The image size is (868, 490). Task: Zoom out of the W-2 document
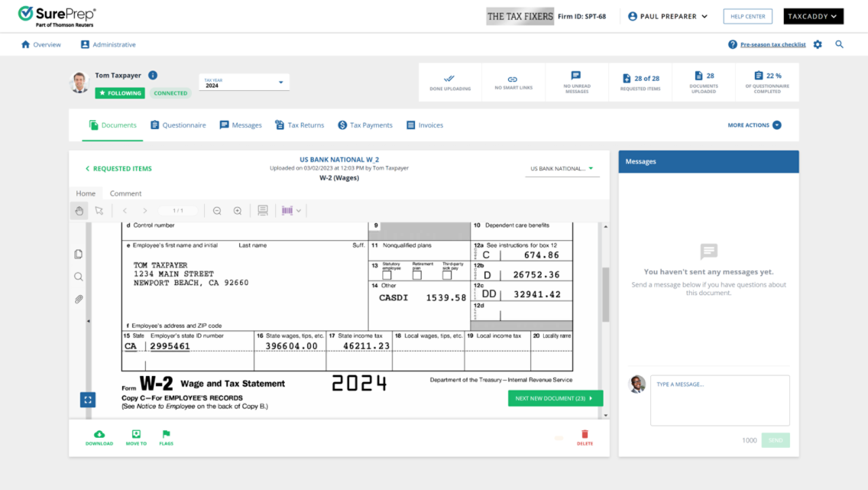click(x=217, y=211)
